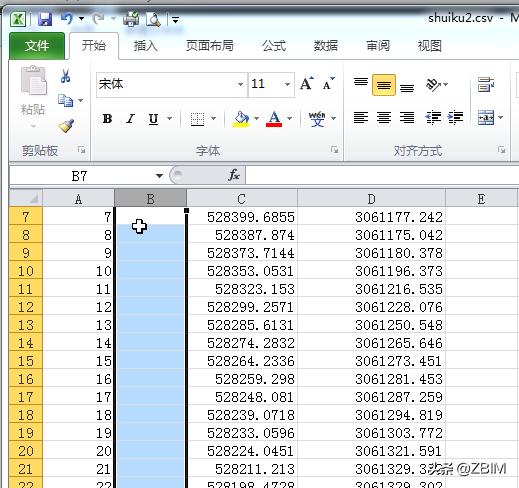This screenshot has width=519, height=488.
Task: Open the 数据 (Data) tab
Action: click(x=326, y=46)
